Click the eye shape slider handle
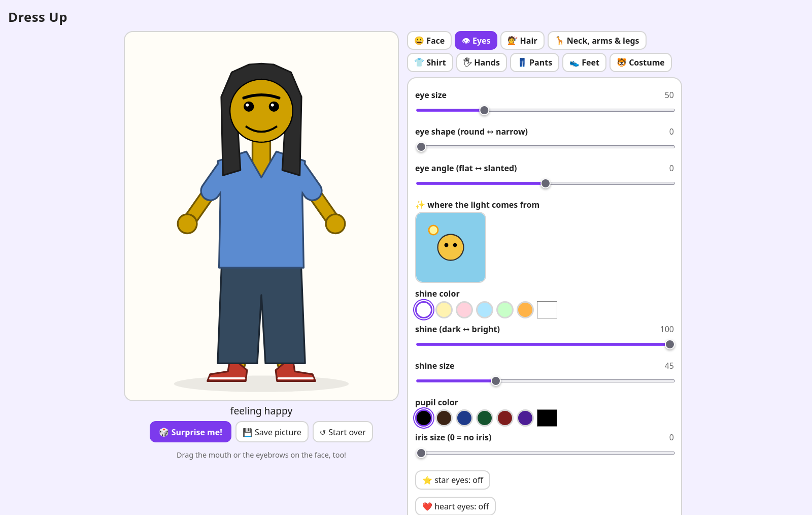 421,147
